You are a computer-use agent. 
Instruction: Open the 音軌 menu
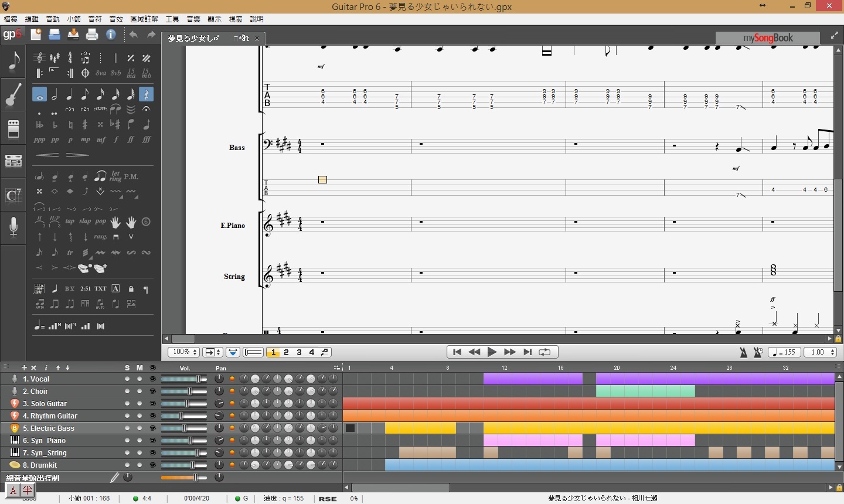point(53,19)
